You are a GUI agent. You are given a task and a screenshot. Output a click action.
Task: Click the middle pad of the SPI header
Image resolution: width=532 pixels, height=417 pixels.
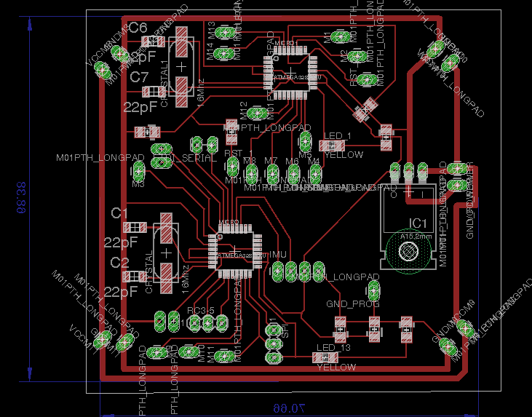(274, 343)
